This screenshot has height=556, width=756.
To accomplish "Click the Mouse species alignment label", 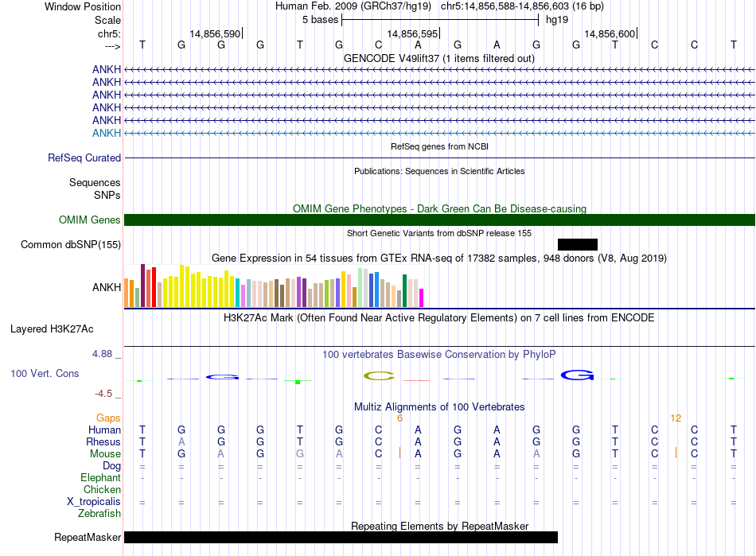I will [x=105, y=453].
